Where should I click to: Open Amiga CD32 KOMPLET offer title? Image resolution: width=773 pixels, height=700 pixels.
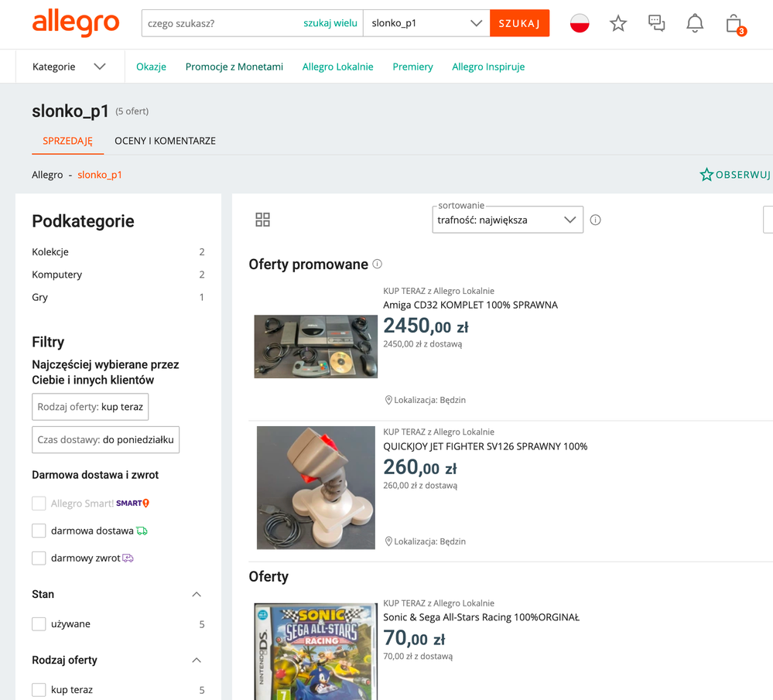pos(470,306)
